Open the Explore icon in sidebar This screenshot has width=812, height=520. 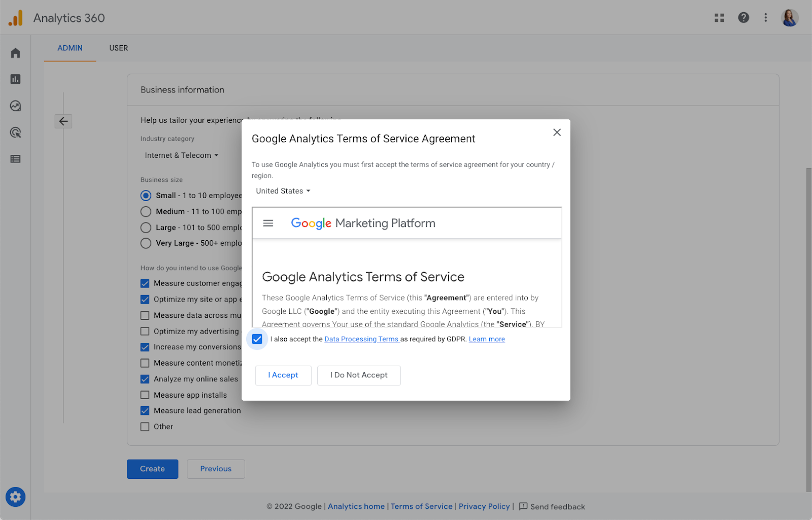16,106
